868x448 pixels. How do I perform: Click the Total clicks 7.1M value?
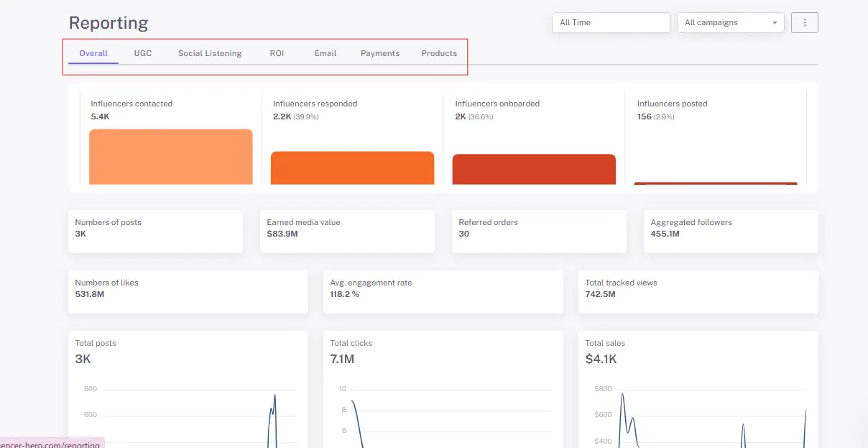[x=342, y=359]
